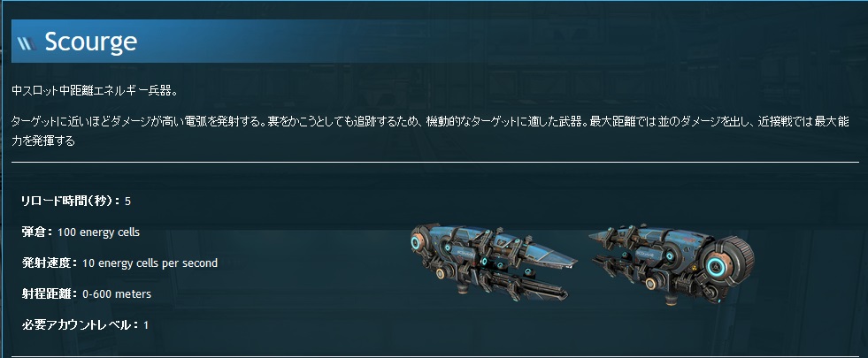Image resolution: width=868 pixels, height=358 pixels.
Task: Click the リロード時間(秒) label
Action: (x=70, y=202)
